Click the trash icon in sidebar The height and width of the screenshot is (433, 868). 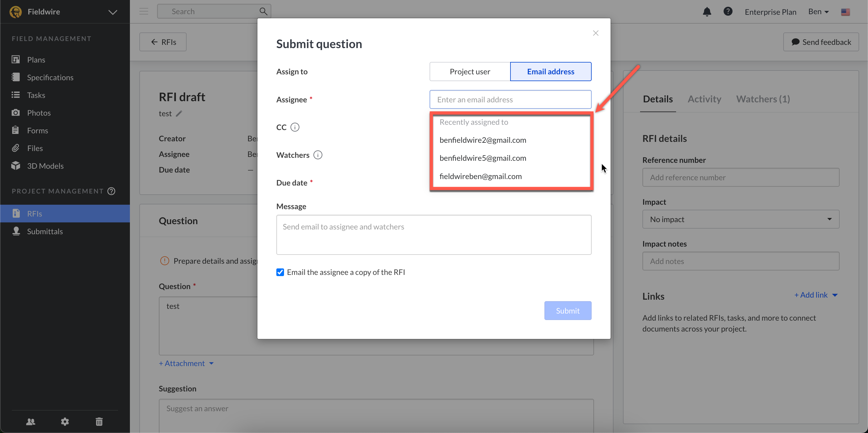[x=99, y=421]
